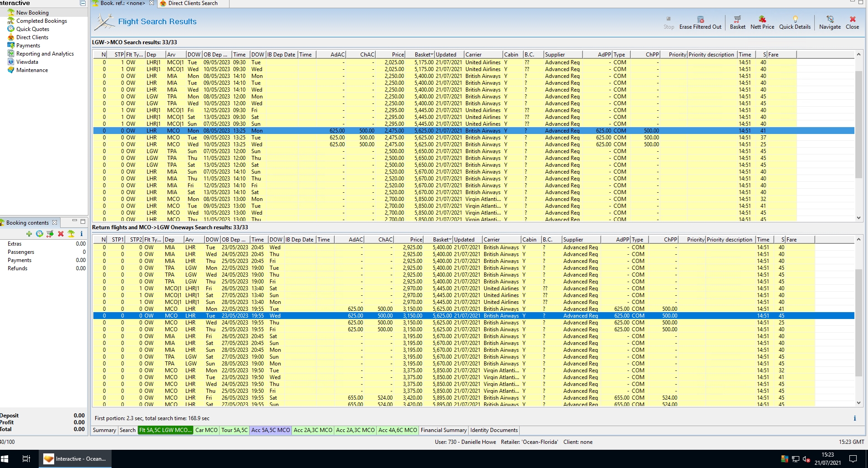Viewport: 868px width, 468px height.
Task: Select outbound LHR-MCO flight on 10/05/2023 13:25
Action: 474,144
